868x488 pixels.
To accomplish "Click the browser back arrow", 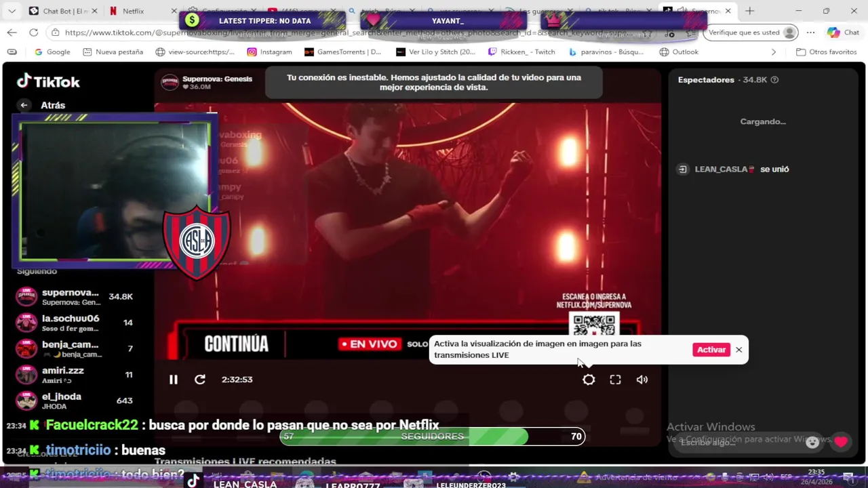I will (12, 32).
